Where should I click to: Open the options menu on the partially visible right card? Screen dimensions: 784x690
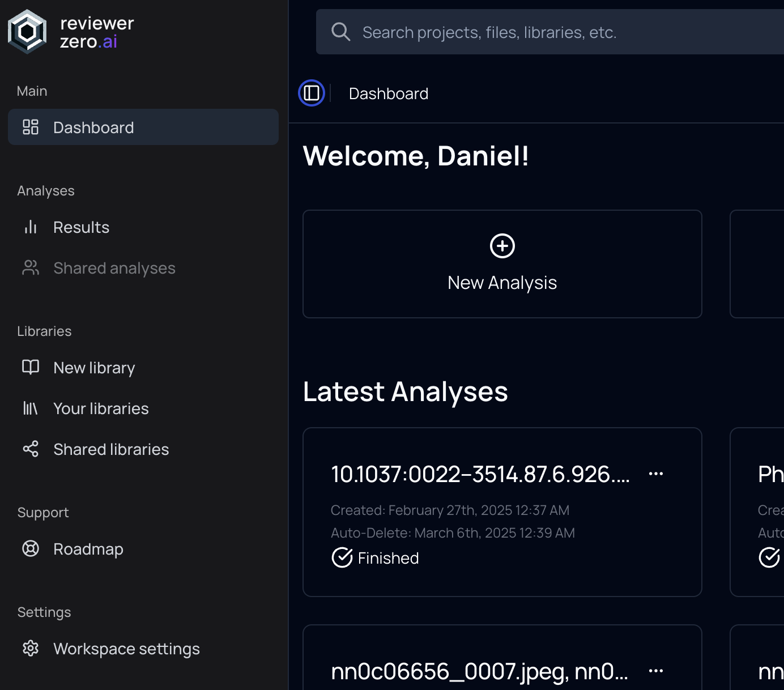click(782, 474)
